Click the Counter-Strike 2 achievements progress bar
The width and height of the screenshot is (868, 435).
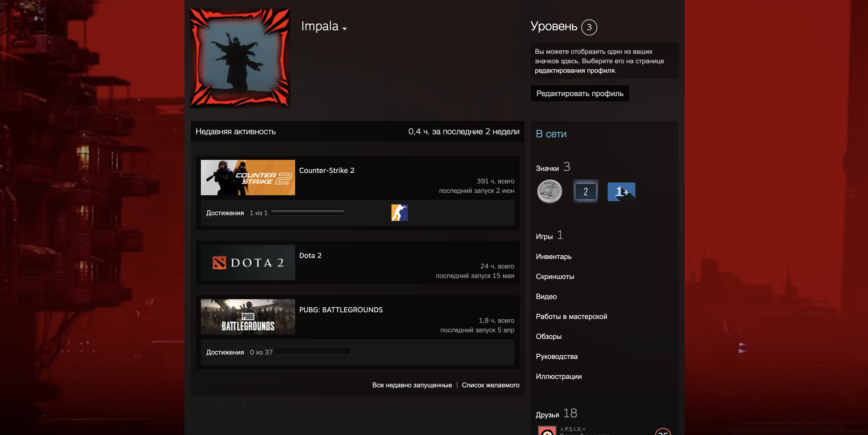(x=308, y=212)
